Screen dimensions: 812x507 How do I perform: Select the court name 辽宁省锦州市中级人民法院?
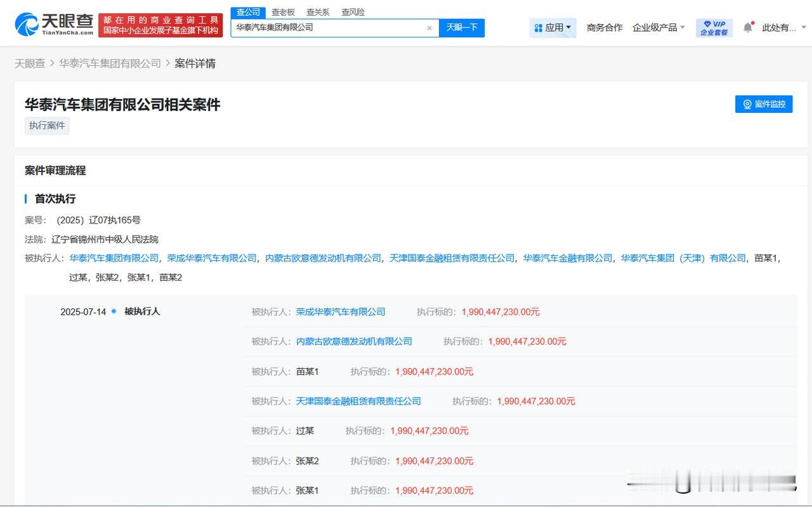click(x=105, y=239)
